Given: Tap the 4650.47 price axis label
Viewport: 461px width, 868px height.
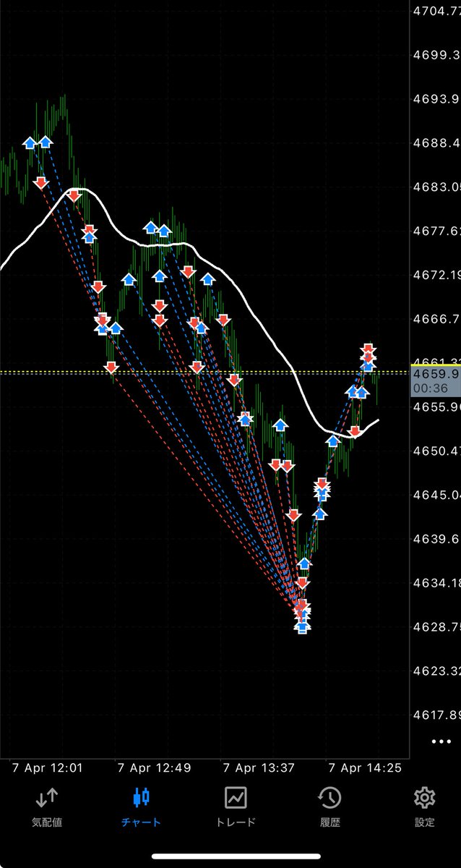Looking at the screenshot, I should (436, 451).
